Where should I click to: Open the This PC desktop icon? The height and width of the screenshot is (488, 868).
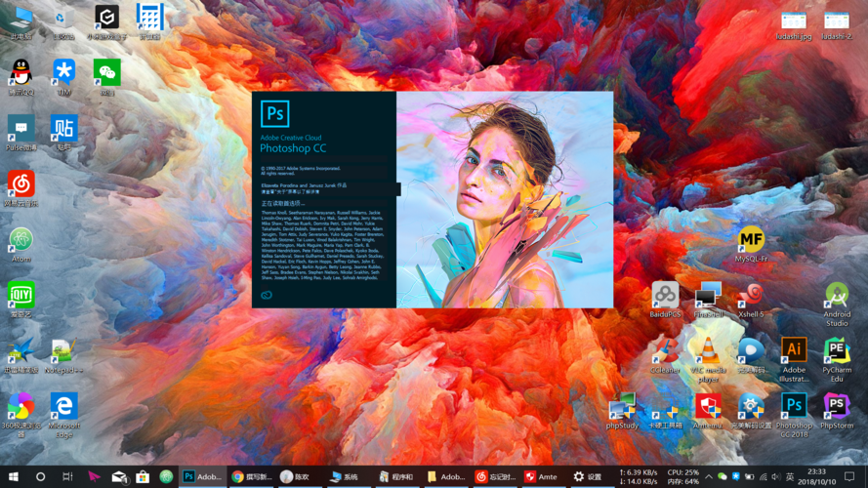21,22
